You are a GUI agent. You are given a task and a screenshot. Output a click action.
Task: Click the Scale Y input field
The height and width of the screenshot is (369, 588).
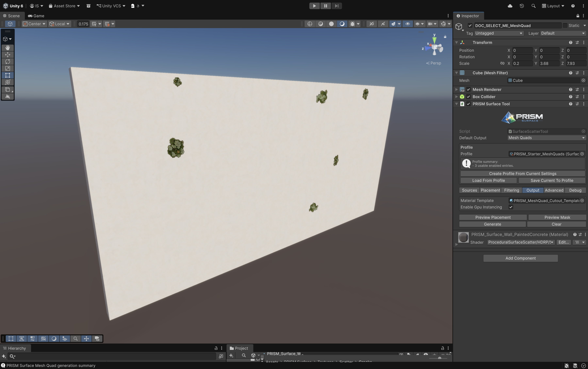point(549,64)
